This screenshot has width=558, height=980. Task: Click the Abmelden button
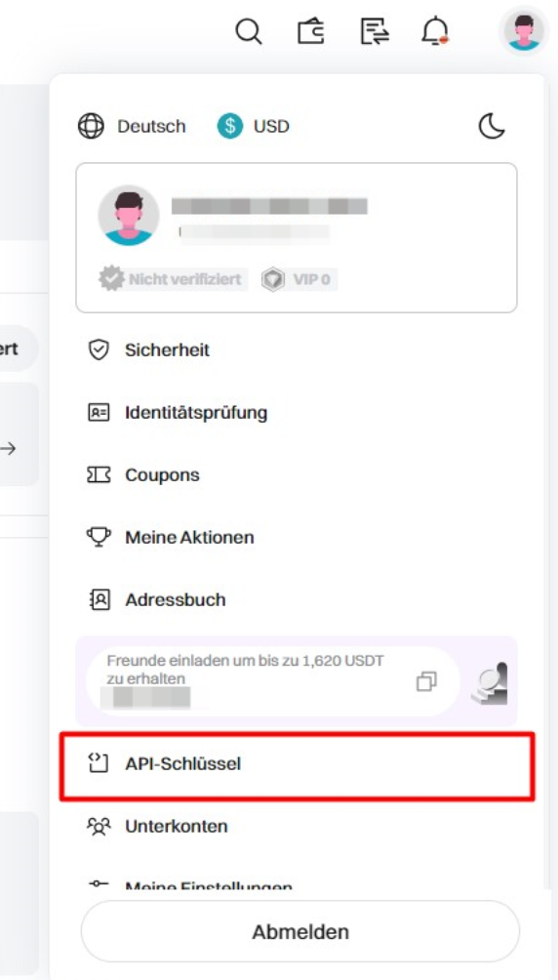click(299, 932)
